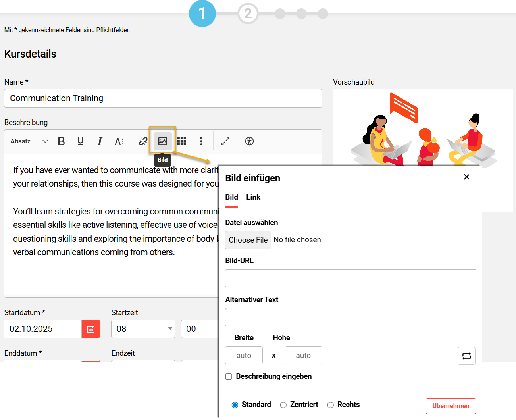
Task: Select the Rechts alignment option
Action: pyautogui.click(x=331, y=405)
